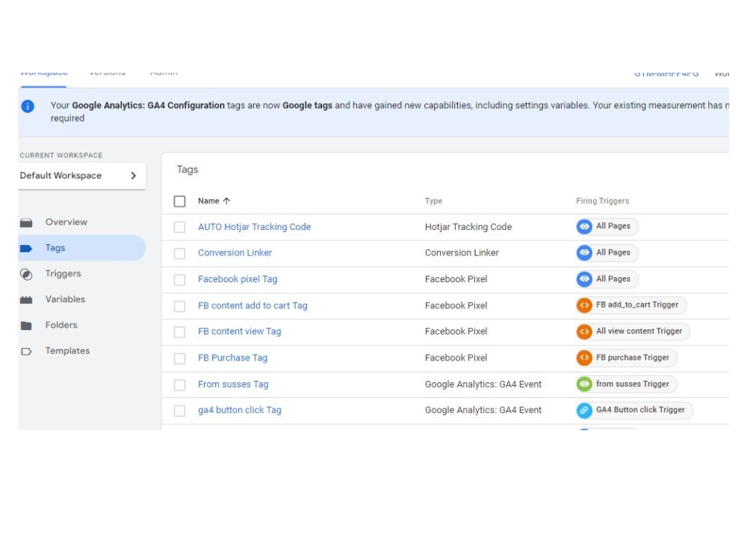747x560 pixels.
Task: Select the checkbox beside Facebook pixel Tag
Action: pyautogui.click(x=179, y=279)
